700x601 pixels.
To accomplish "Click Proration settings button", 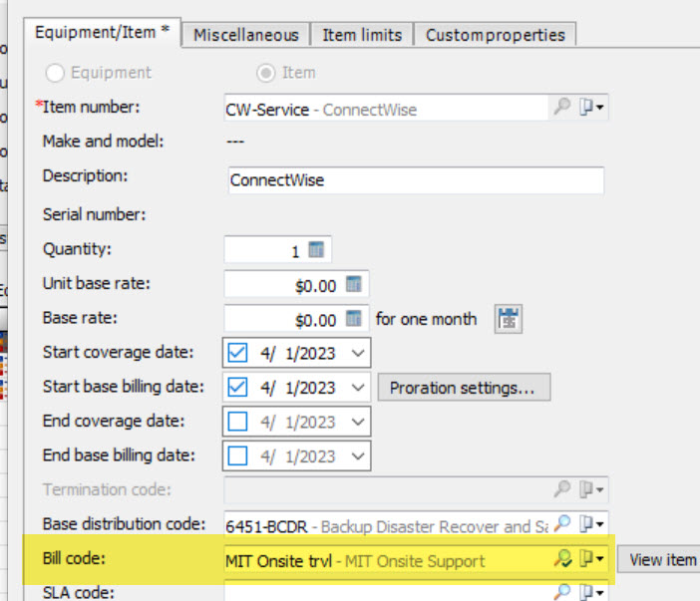I will click(x=464, y=388).
